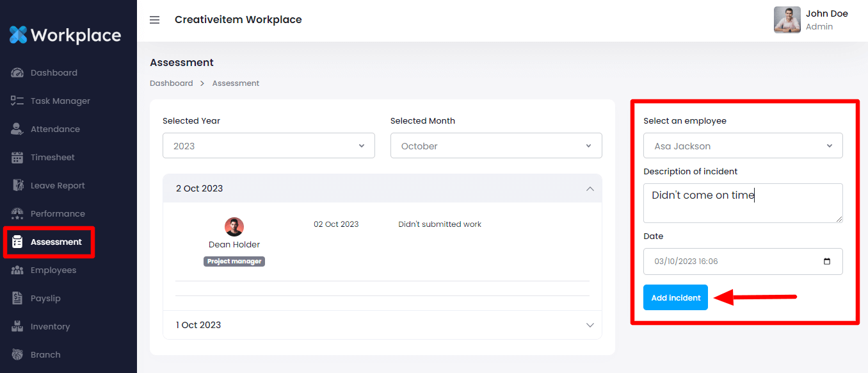Open the Inventory boxes icon
Screen dimensions: 868x373
click(17, 327)
